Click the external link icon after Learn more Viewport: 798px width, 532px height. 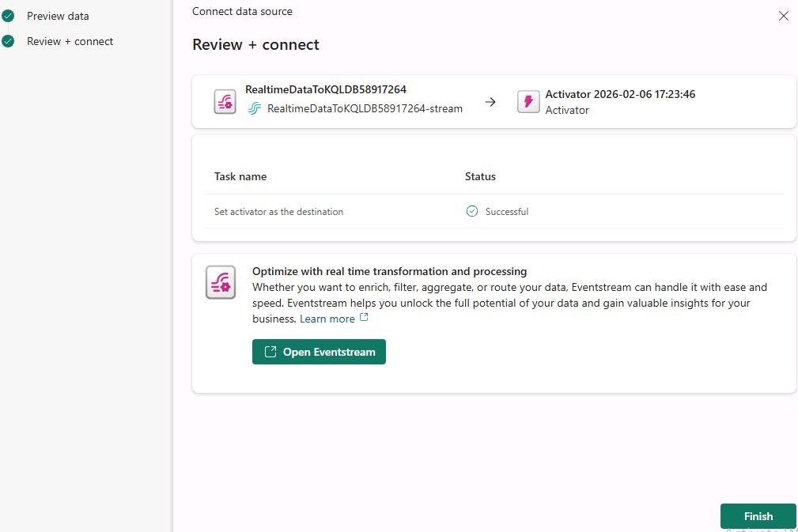click(364, 317)
